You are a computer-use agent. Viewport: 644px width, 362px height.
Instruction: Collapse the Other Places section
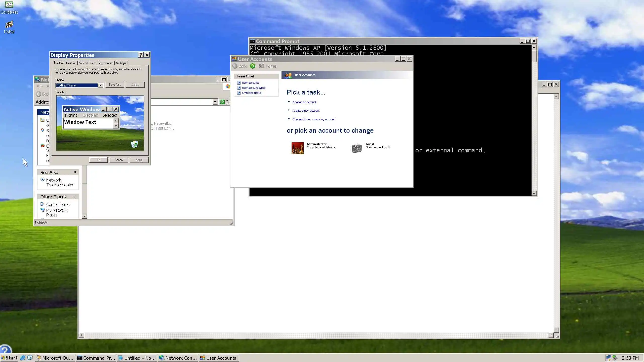75,197
